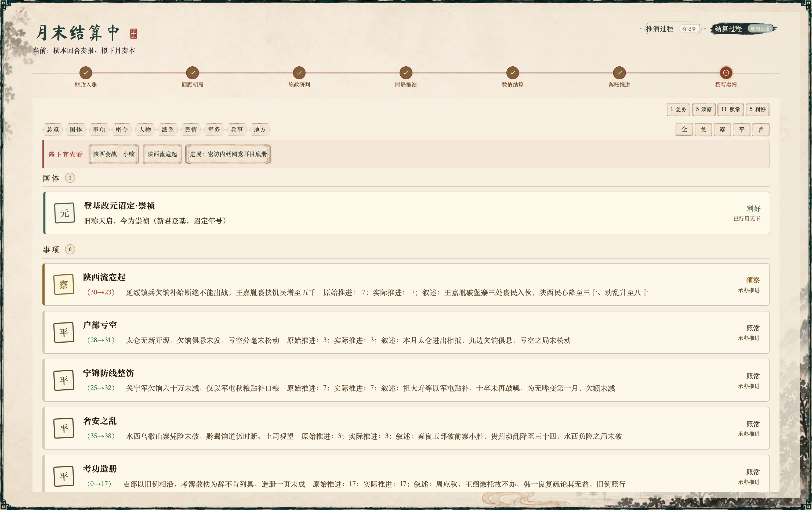This screenshot has width=812, height=510.
Task: Click the red seal stamp beside 月末结算中
Action: point(133,33)
